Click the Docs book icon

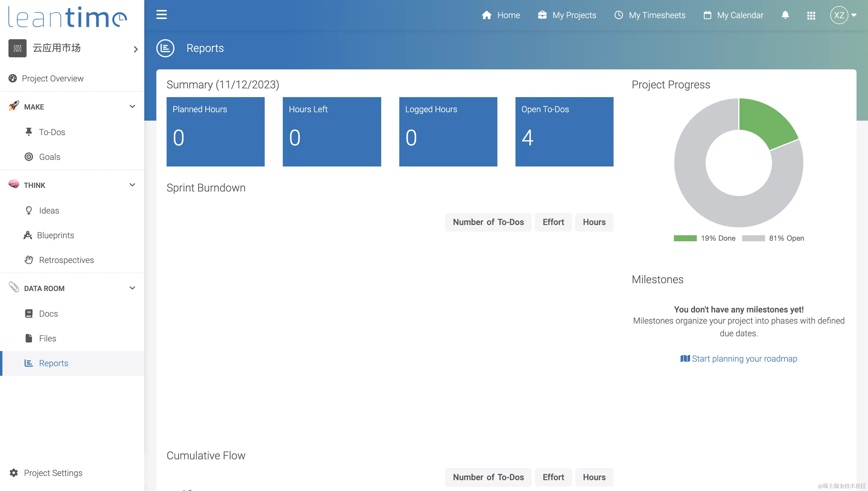tap(29, 314)
